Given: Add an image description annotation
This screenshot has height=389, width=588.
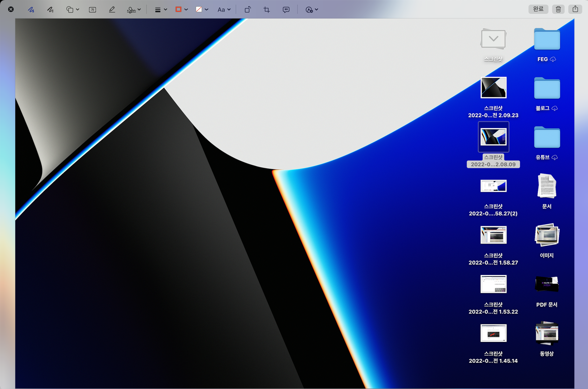Looking at the screenshot, I should [x=286, y=10].
